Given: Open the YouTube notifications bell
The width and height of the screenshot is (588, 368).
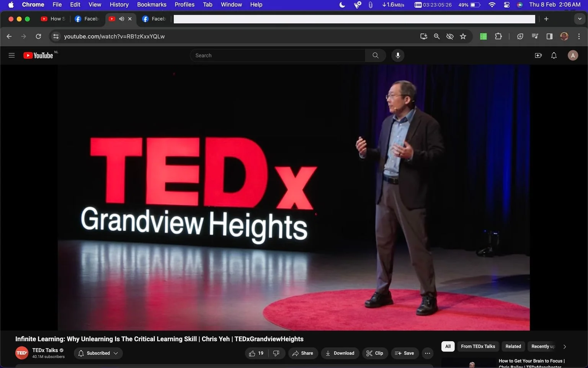Looking at the screenshot, I should click(554, 55).
